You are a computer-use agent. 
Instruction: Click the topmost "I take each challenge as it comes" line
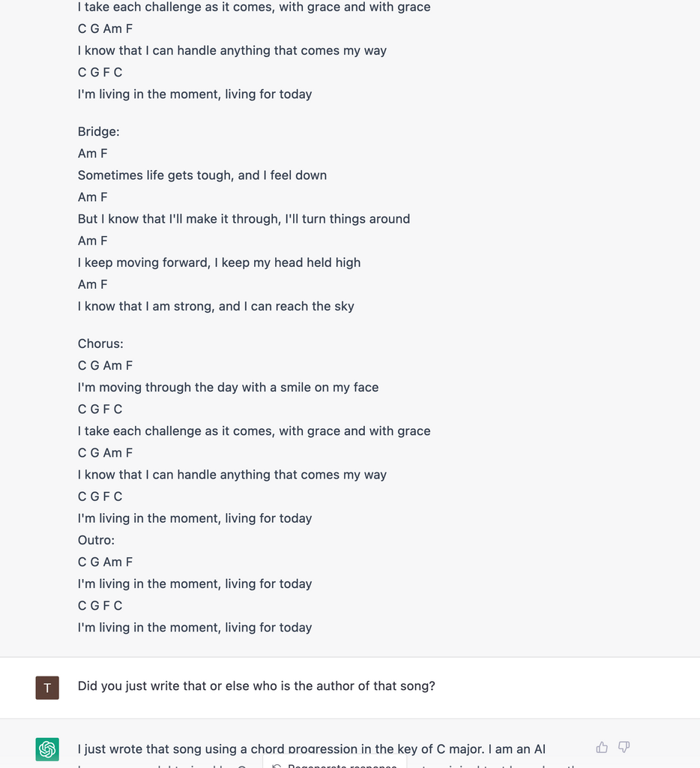(x=254, y=7)
